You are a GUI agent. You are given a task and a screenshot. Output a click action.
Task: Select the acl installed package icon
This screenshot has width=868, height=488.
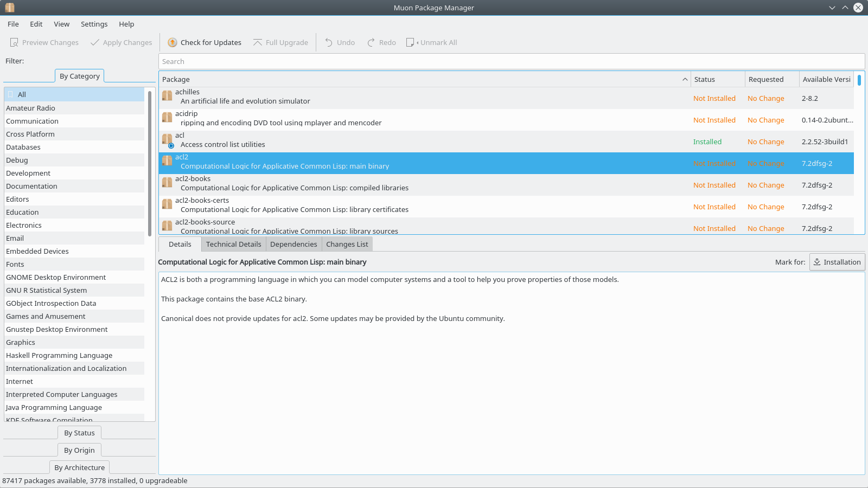[167, 140]
